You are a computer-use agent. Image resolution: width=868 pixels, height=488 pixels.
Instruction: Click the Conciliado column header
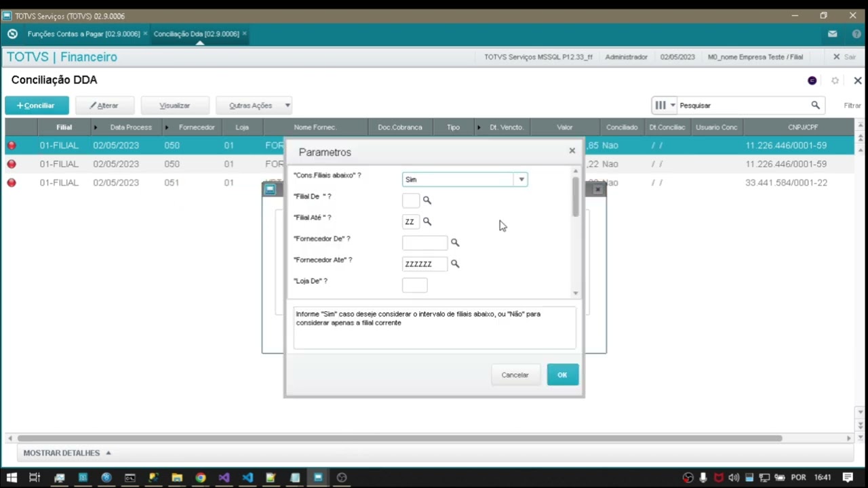coord(622,127)
